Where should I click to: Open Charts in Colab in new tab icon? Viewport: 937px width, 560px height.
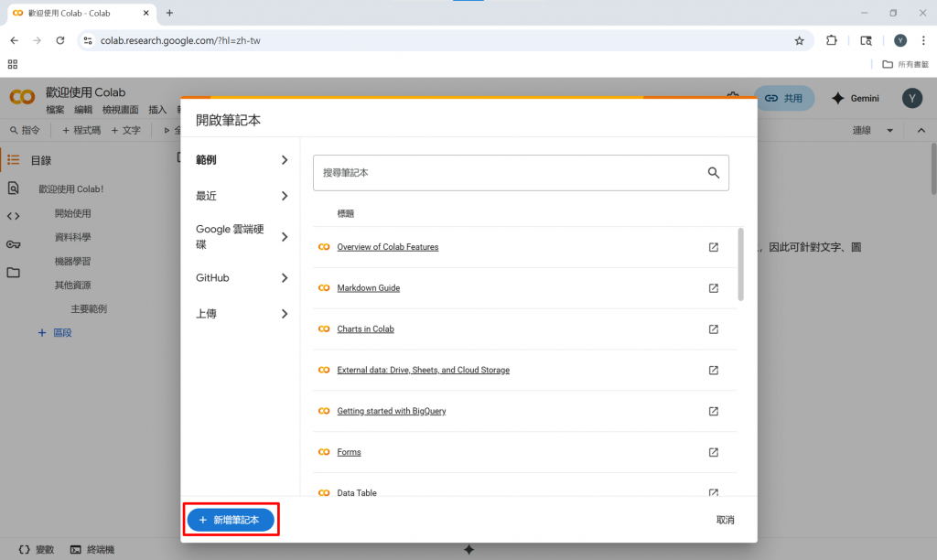tap(714, 329)
